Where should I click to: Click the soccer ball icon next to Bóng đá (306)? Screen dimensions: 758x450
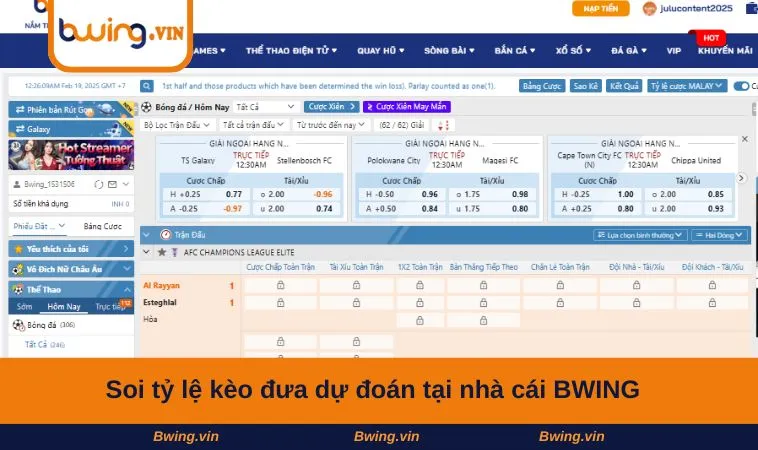[x=18, y=325]
